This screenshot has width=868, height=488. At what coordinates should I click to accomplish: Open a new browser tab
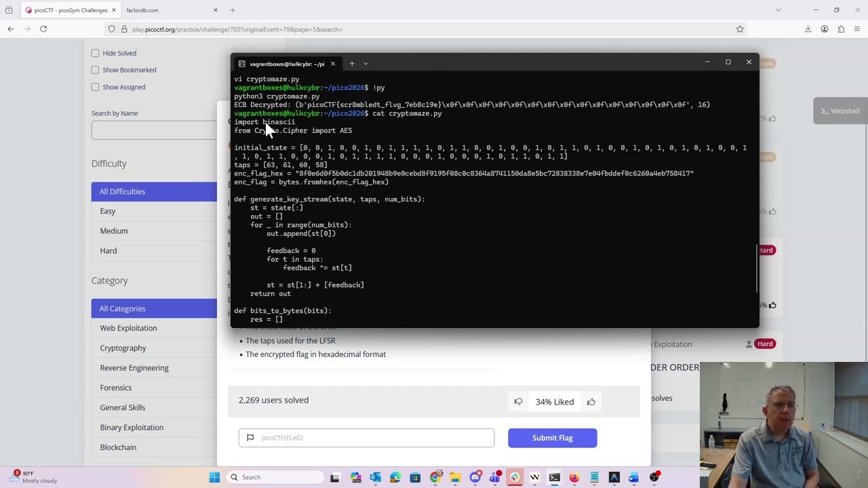233,10
